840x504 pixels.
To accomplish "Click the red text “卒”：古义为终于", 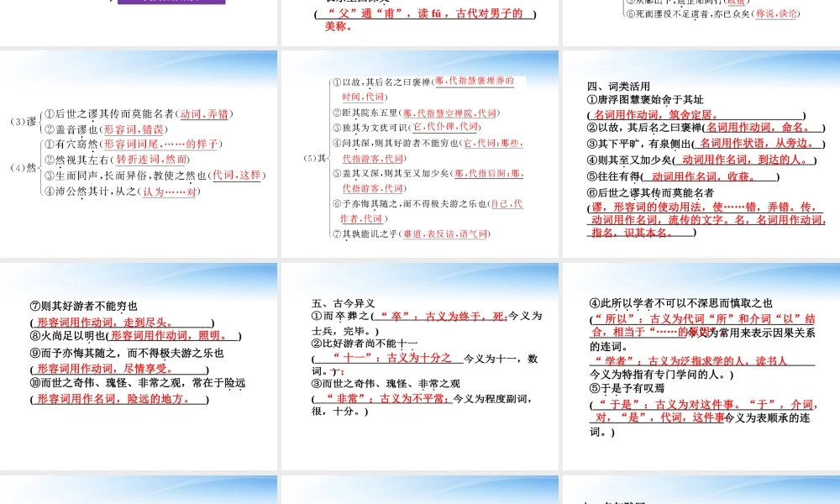I will [438, 316].
